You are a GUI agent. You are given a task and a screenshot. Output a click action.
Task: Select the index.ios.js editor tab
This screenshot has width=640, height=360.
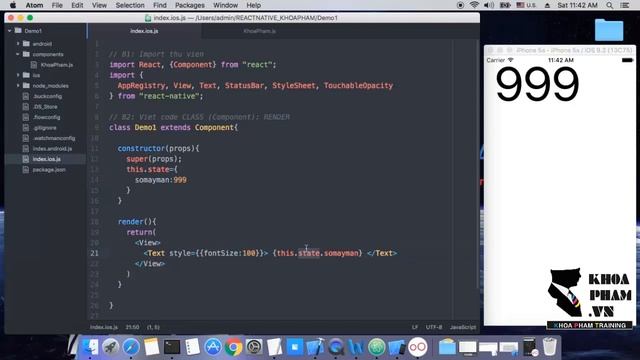coord(144,31)
